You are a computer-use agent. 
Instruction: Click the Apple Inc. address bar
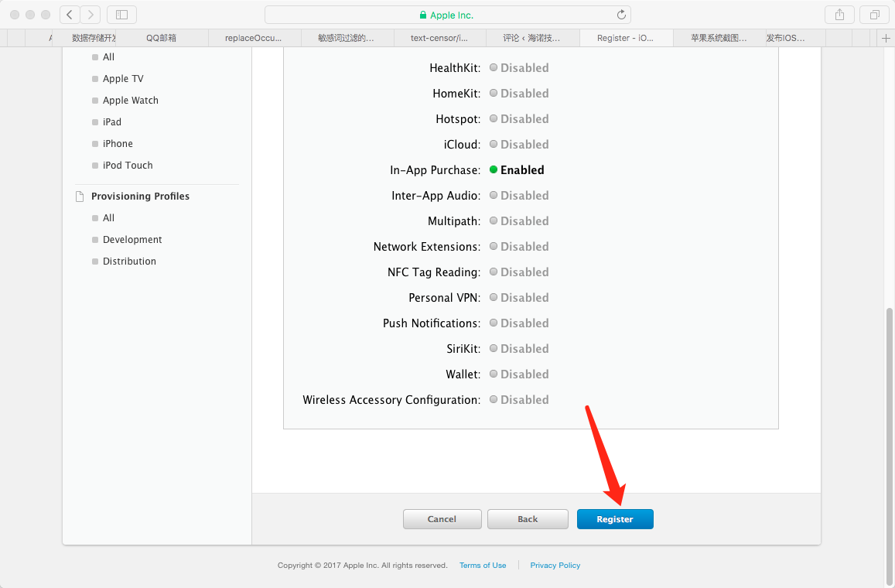(x=447, y=15)
